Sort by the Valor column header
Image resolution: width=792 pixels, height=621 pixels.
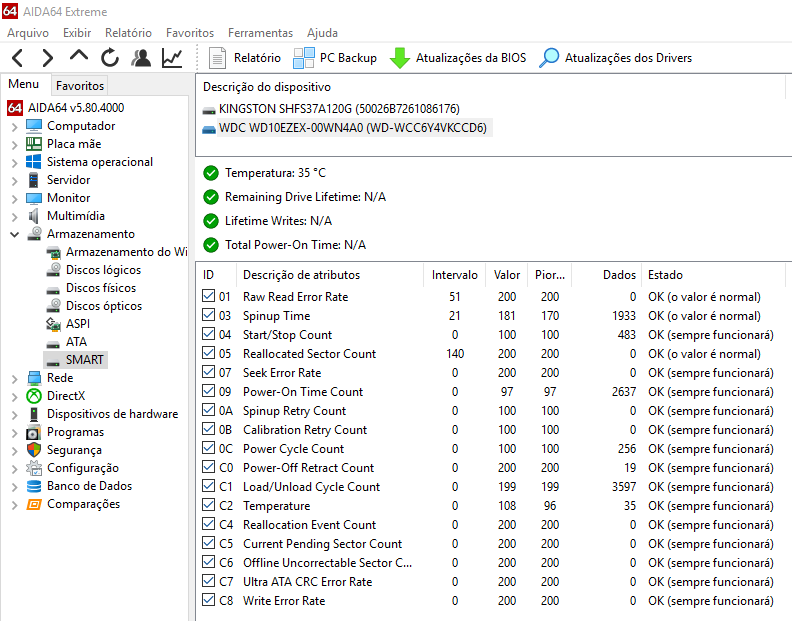[x=507, y=275]
